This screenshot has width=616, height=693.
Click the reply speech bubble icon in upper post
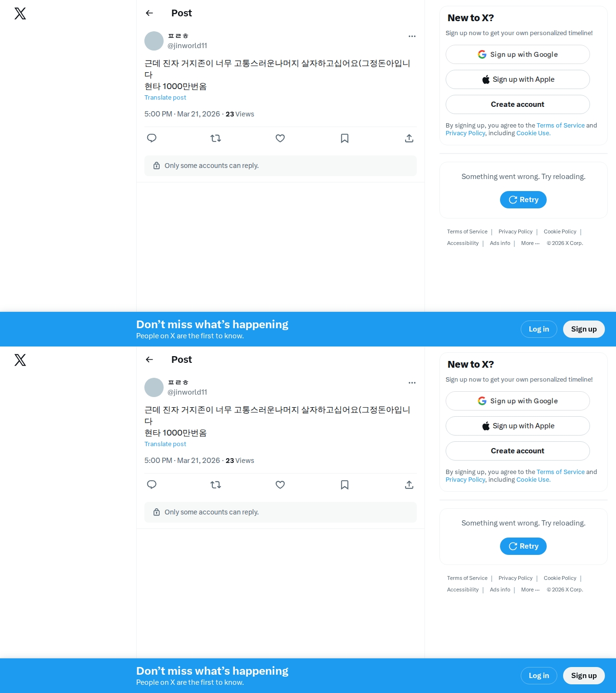point(152,138)
